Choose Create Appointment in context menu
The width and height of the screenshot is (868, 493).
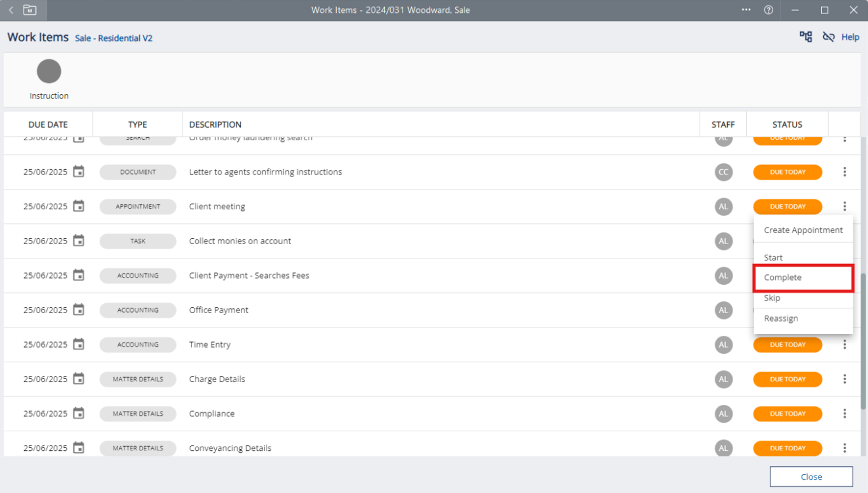(803, 230)
